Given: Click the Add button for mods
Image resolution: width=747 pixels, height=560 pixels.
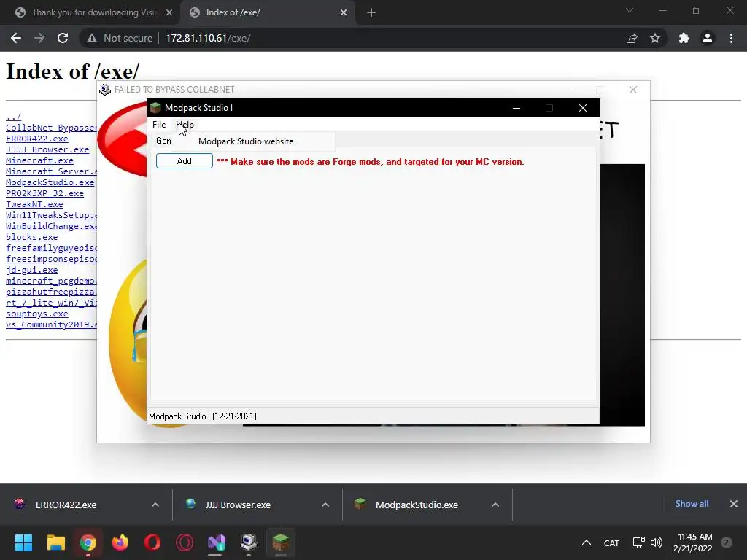Looking at the screenshot, I should [185, 161].
